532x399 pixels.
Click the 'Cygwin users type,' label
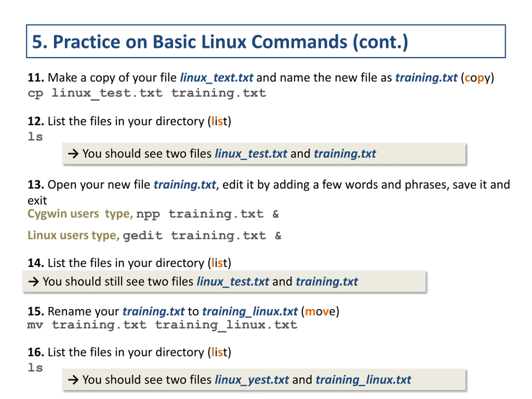pyautogui.click(x=80, y=214)
